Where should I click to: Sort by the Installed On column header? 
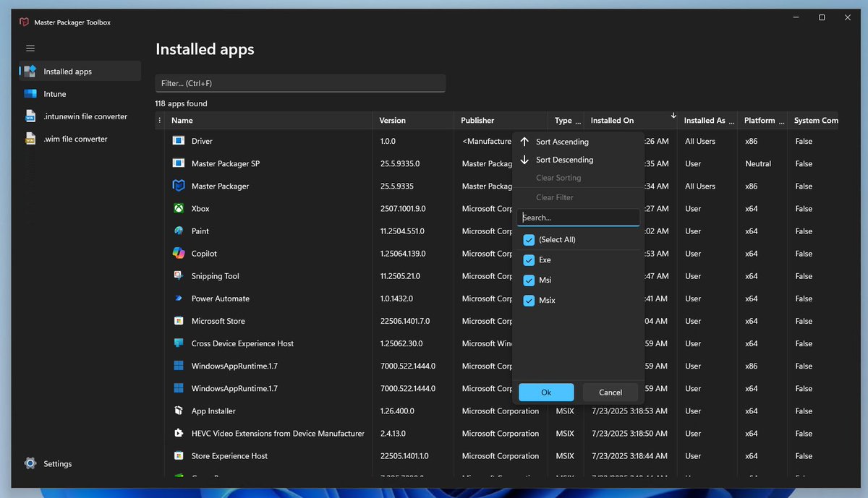point(631,121)
